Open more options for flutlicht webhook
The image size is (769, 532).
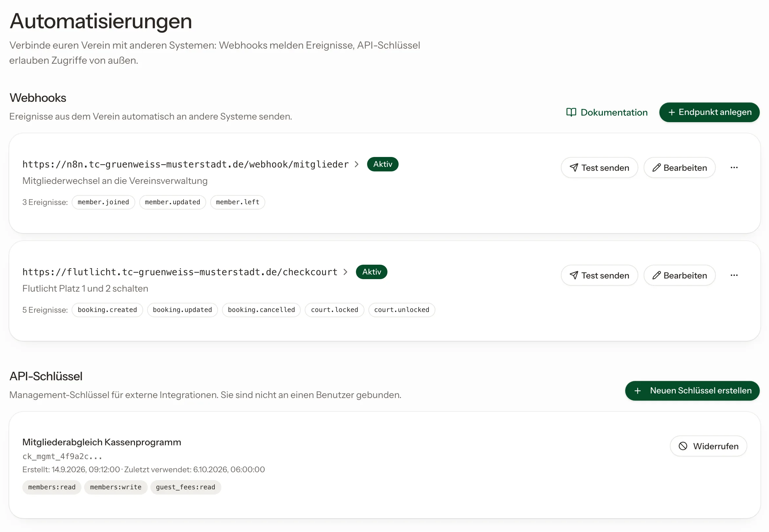[x=734, y=275]
